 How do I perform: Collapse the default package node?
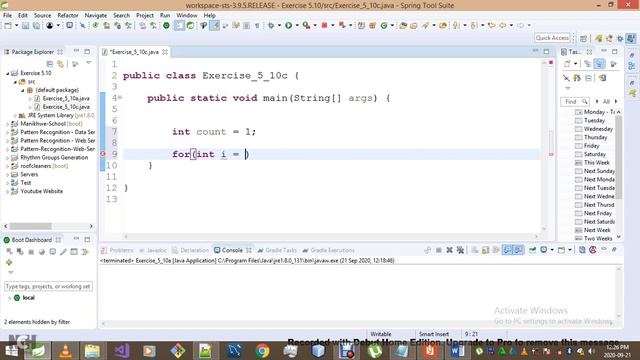(23, 90)
